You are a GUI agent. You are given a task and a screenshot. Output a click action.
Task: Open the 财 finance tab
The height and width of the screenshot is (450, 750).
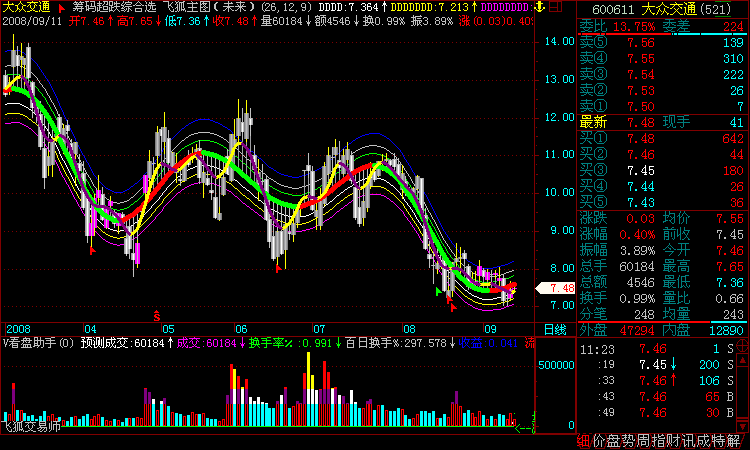673,441
